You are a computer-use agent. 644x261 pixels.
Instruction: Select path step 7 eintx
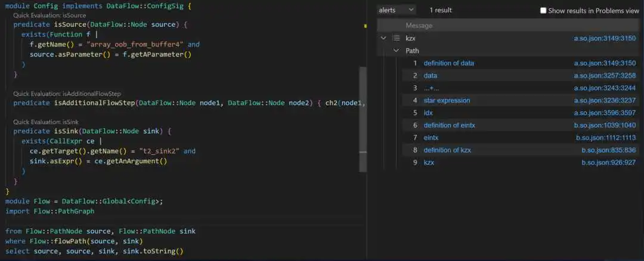[x=431, y=138]
